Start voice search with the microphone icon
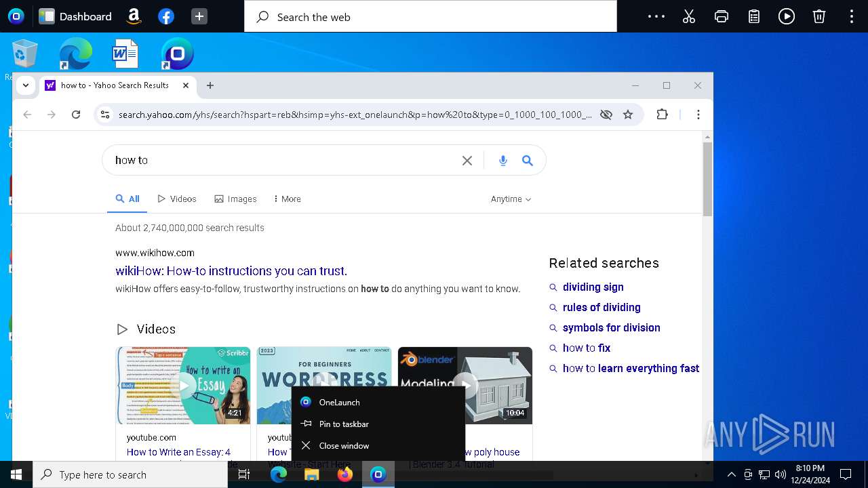This screenshot has width=868, height=488. coord(503,161)
